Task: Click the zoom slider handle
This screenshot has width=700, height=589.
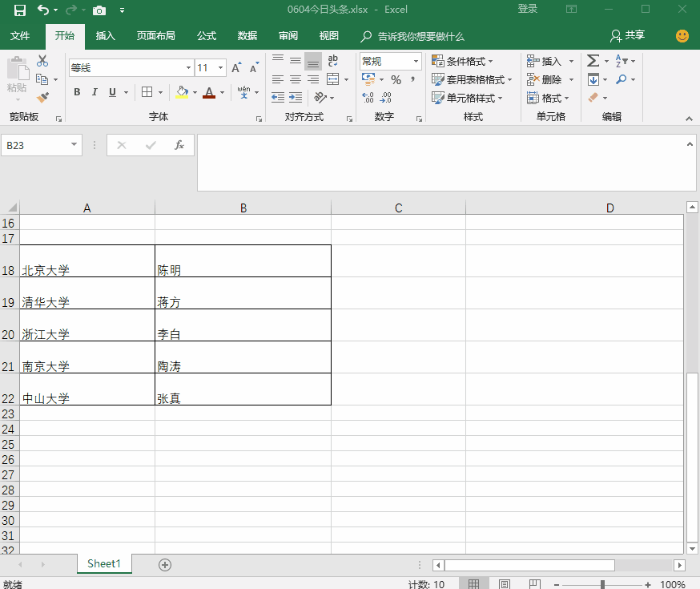Action: click(x=602, y=584)
